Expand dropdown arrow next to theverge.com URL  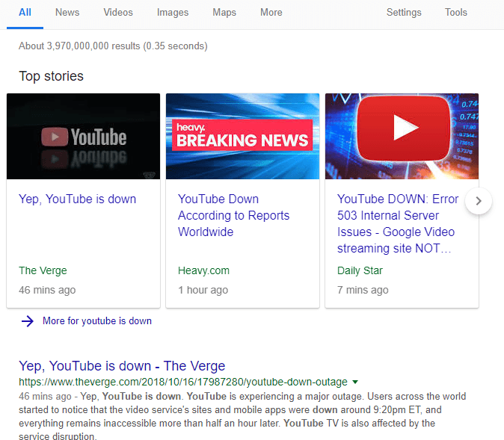coord(355,382)
